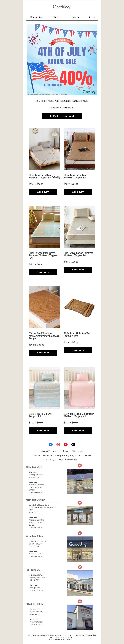Open the New Arrivals menu item
This screenshot has width=124, height=644.
[x=37, y=17]
